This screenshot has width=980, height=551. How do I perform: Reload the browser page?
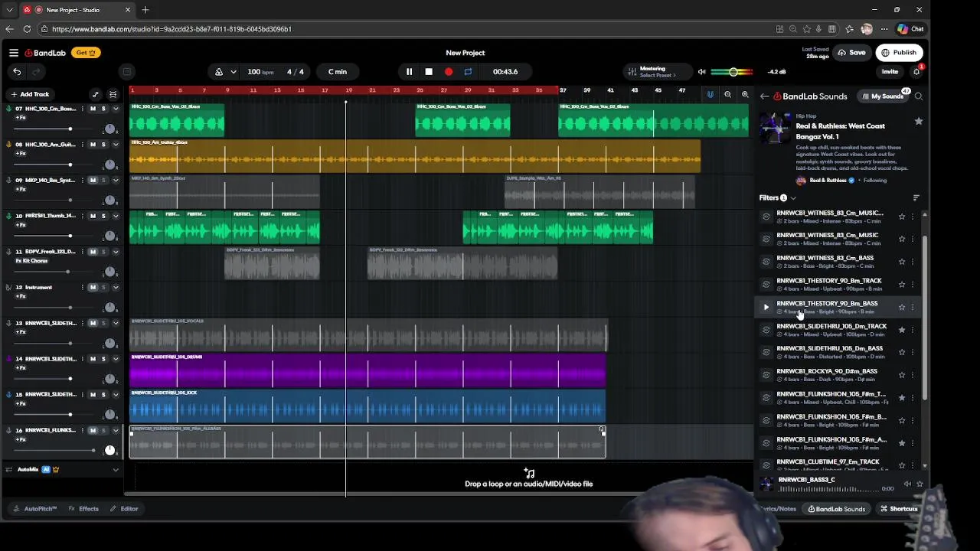(27, 29)
